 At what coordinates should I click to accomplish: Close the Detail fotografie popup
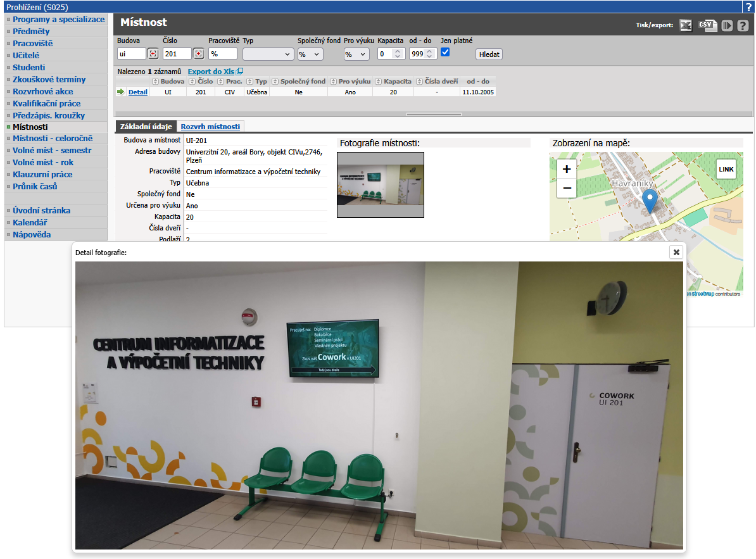point(676,252)
